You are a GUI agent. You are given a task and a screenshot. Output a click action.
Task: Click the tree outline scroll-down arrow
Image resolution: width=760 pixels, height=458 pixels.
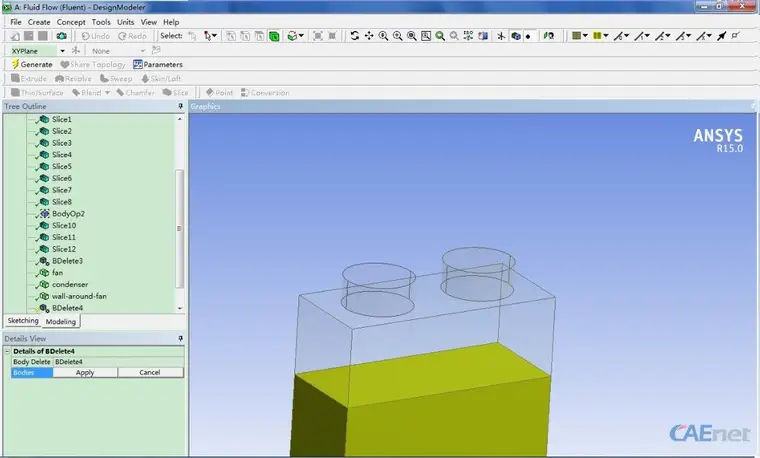point(180,308)
